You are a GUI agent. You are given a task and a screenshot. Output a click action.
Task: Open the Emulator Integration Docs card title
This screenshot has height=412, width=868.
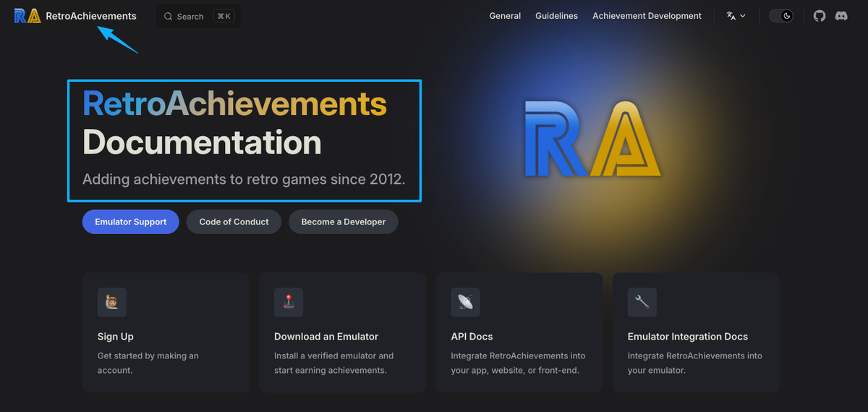point(688,337)
